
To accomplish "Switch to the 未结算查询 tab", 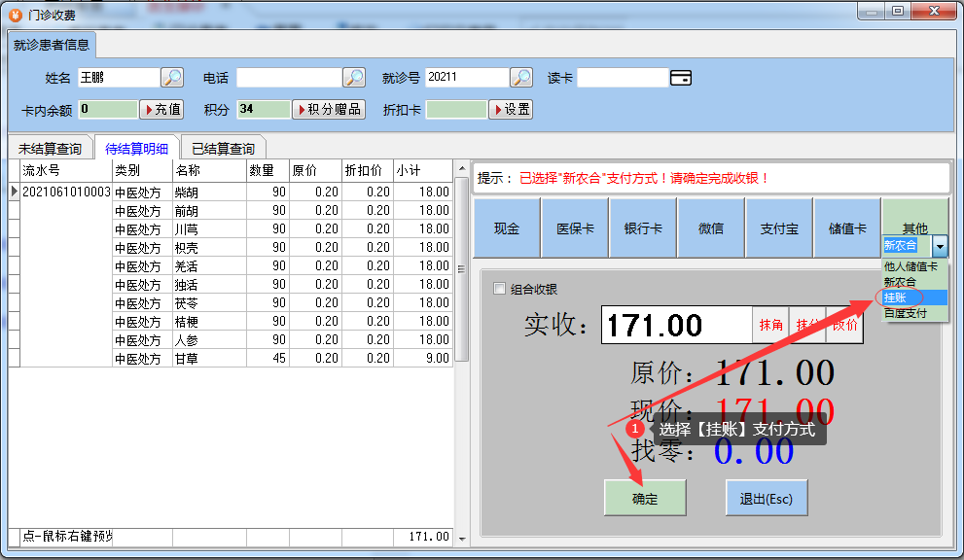I will [50, 149].
